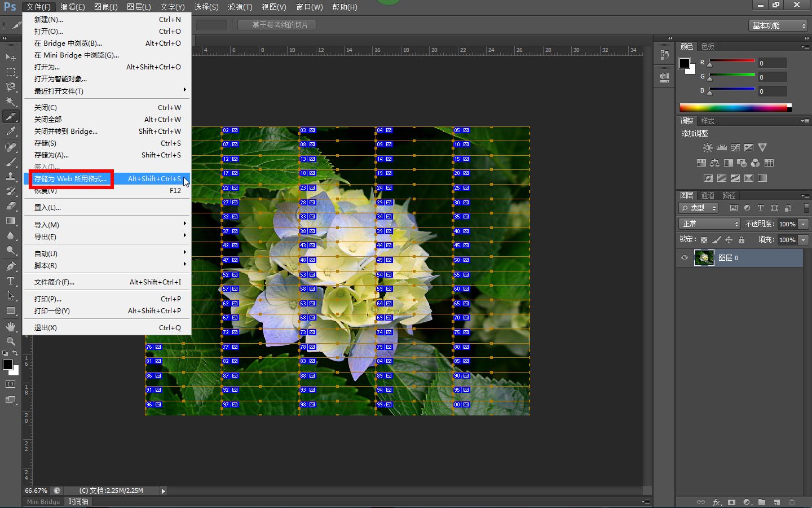This screenshot has height=508, width=812.
Task: Choose 新建(N) from File menu
Action: 107,19
